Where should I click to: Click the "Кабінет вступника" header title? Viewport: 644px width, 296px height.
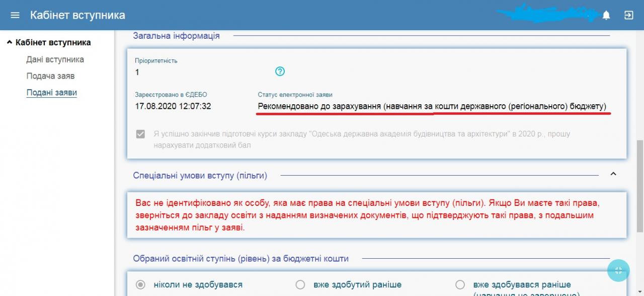point(77,15)
